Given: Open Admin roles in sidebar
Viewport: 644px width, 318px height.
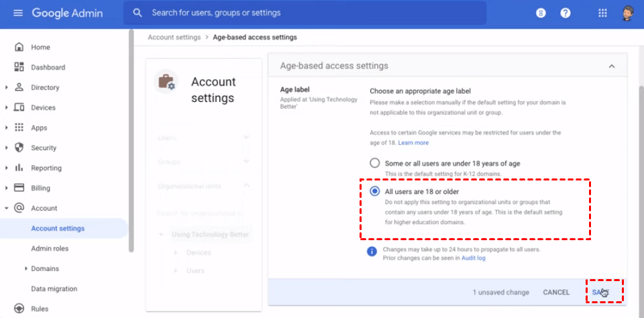Looking at the screenshot, I should 50,248.
